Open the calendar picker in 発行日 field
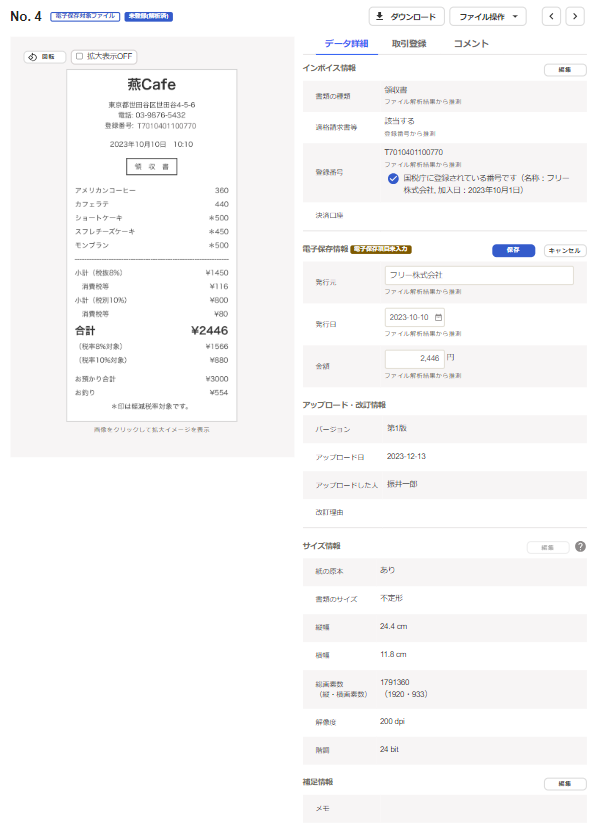 pyautogui.click(x=438, y=318)
